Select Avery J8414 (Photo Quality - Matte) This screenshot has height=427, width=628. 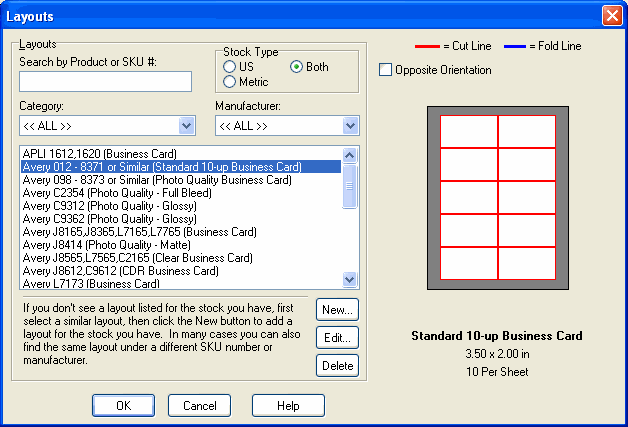pos(181,245)
